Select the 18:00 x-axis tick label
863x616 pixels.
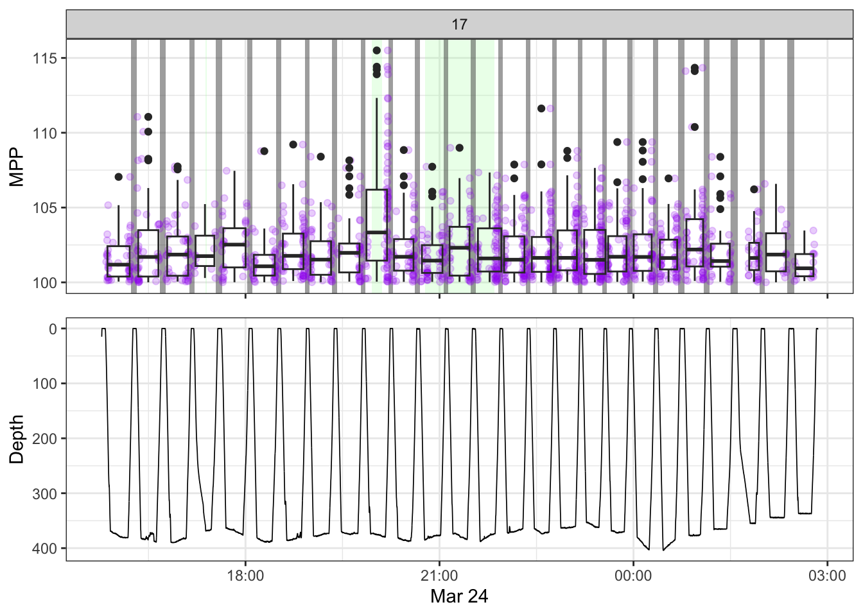[x=245, y=576]
